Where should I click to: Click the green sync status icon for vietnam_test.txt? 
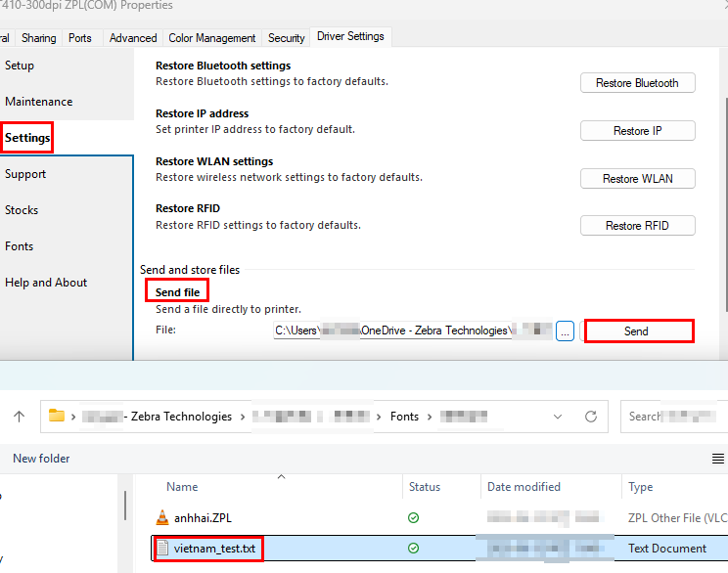click(413, 549)
